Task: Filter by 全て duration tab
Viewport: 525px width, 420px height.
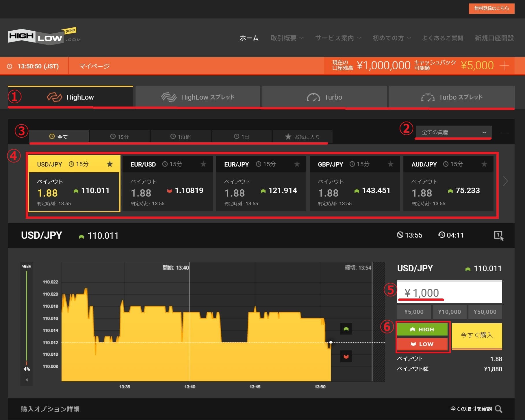Action: point(59,137)
